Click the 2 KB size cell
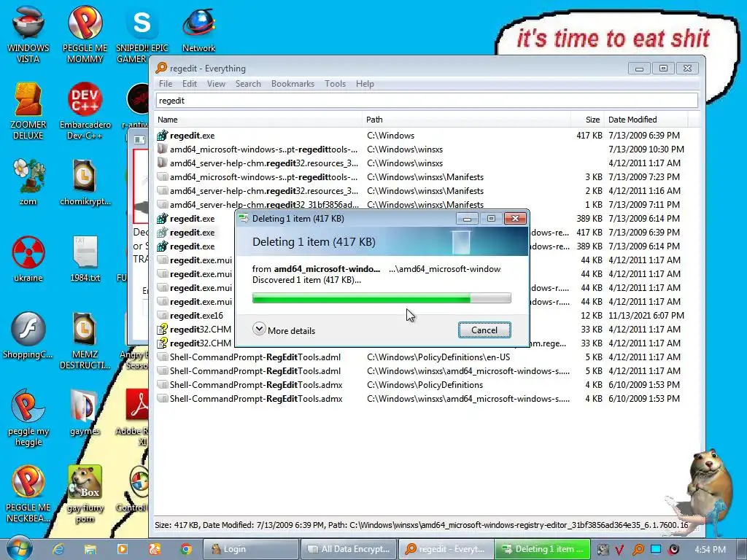 point(594,191)
